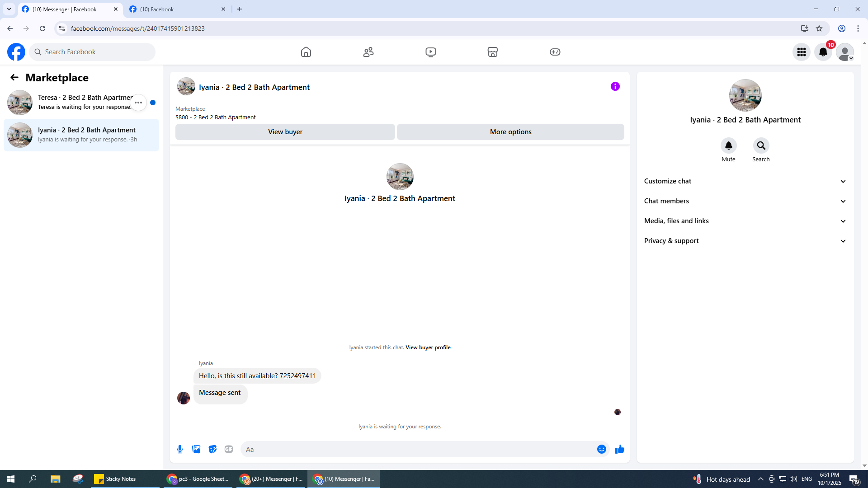Image resolution: width=868 pixels, height=488 pixels.
Task: Open the Friends icon in top navigation
Action: coord(368,52)
